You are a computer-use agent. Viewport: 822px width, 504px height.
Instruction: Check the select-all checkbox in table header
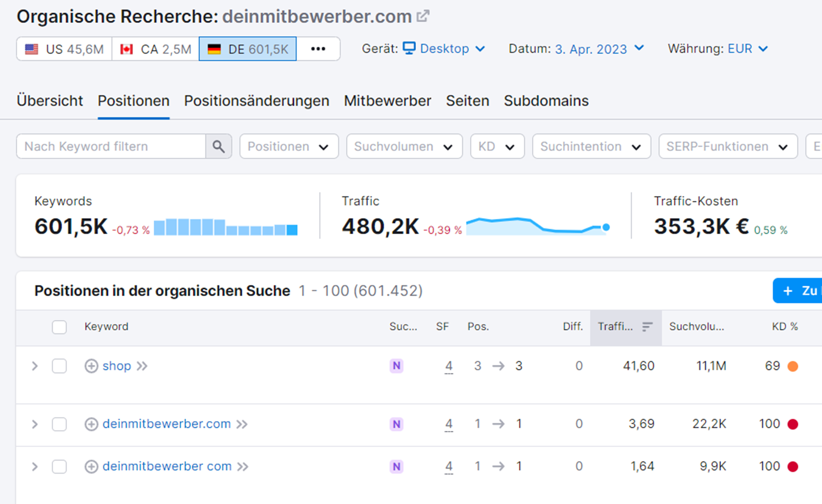59,327
